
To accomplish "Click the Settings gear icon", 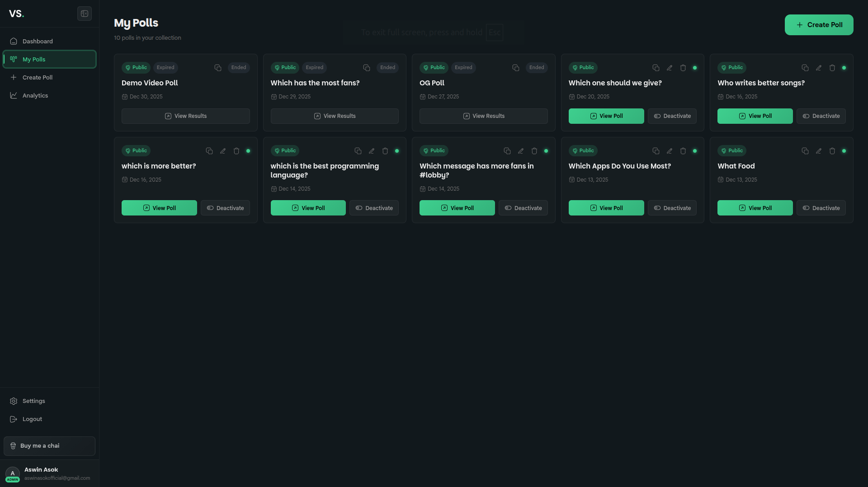I will tap(13, 401).
